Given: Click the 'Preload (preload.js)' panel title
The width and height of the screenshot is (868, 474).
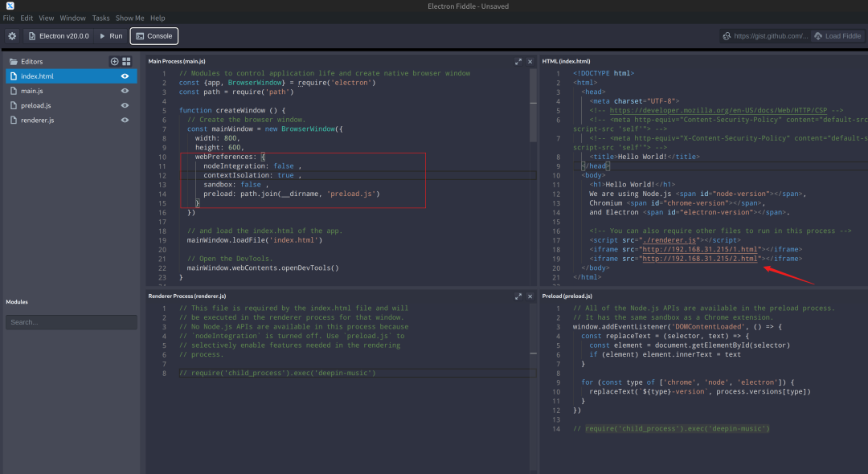Looking at the screenshot, I should (x=567, y=296).
